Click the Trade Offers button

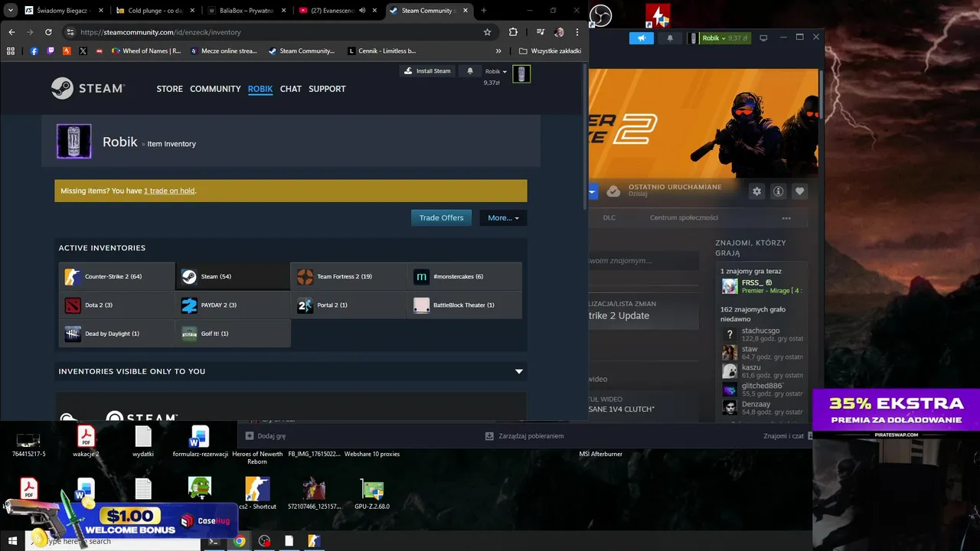click(x=442, y=218)
